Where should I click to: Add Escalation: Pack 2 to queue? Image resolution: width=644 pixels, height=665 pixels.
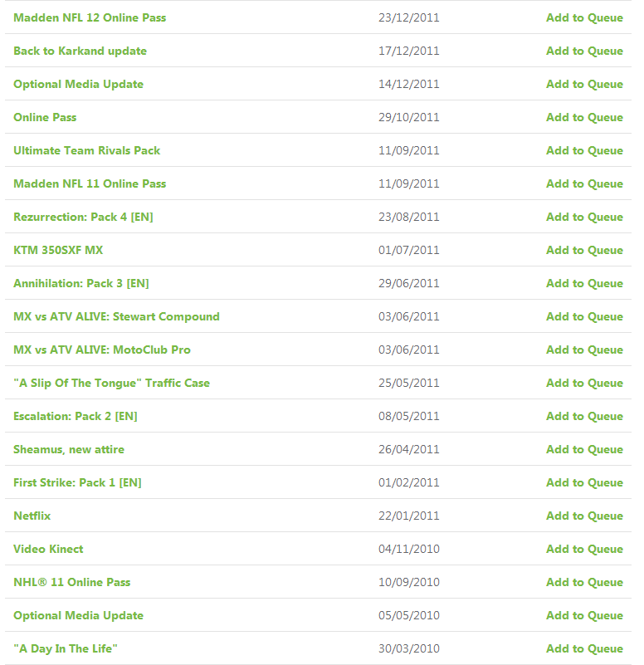click(x=584, y=417)
